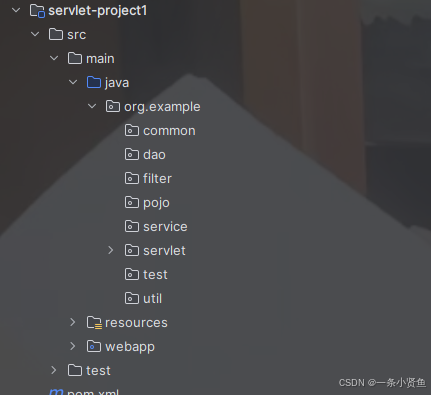Click the webapp web folder icon
The image size is (431, 395).
click(x=94, y=346)
